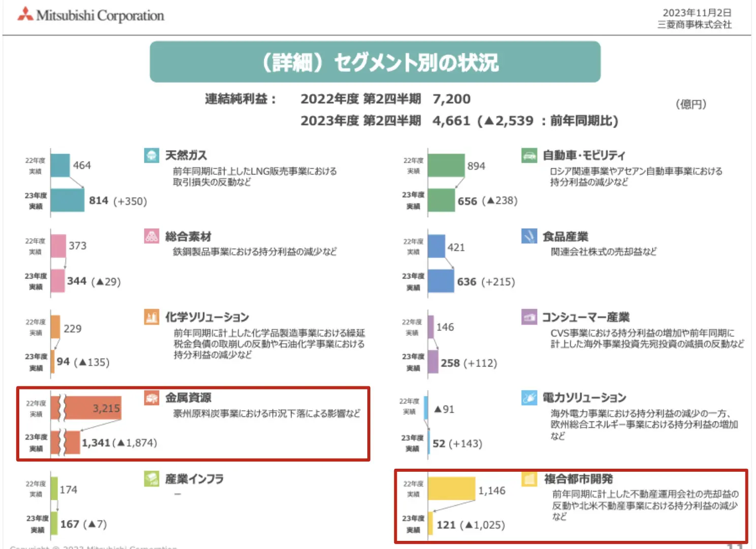Click the yellow 1,146 bar for 複合都市開発
The image size is (756, 549).
click(x=451, y=489)
